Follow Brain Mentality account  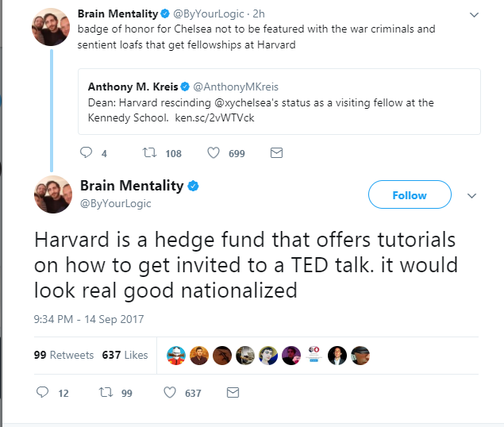[x=410, y=194]
